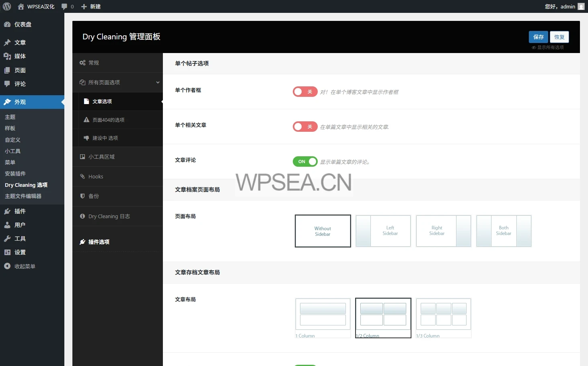Screen dimensions: 588x366
Task: Enable the 单个相关文章 toggle
Action: (x=305, y=127)
